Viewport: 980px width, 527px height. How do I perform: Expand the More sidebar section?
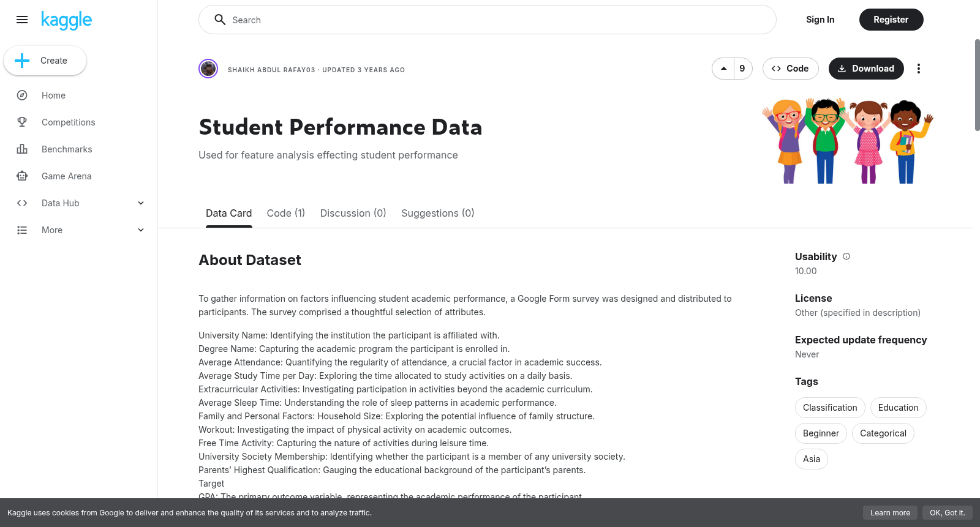pos(141,230)
